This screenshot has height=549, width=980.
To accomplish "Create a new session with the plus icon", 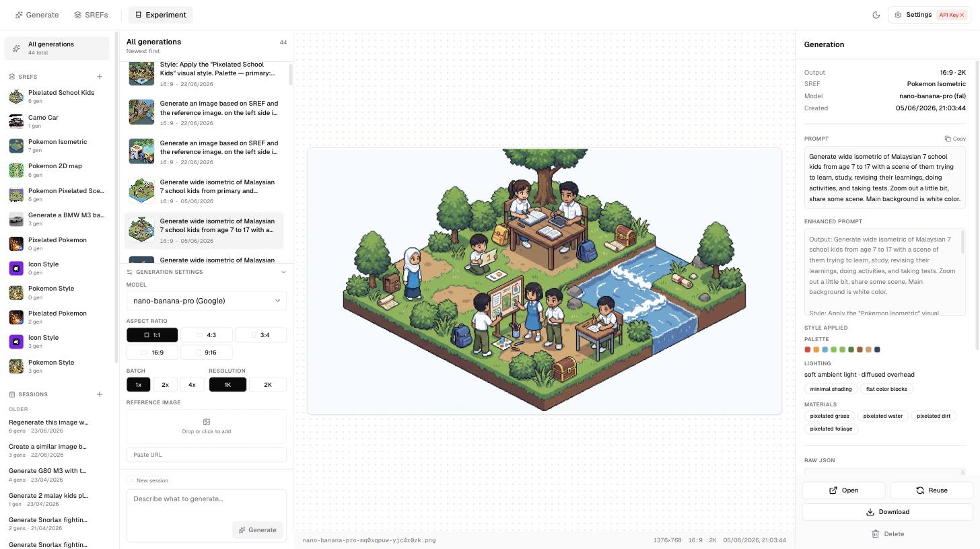I will (x=100, y=394).
